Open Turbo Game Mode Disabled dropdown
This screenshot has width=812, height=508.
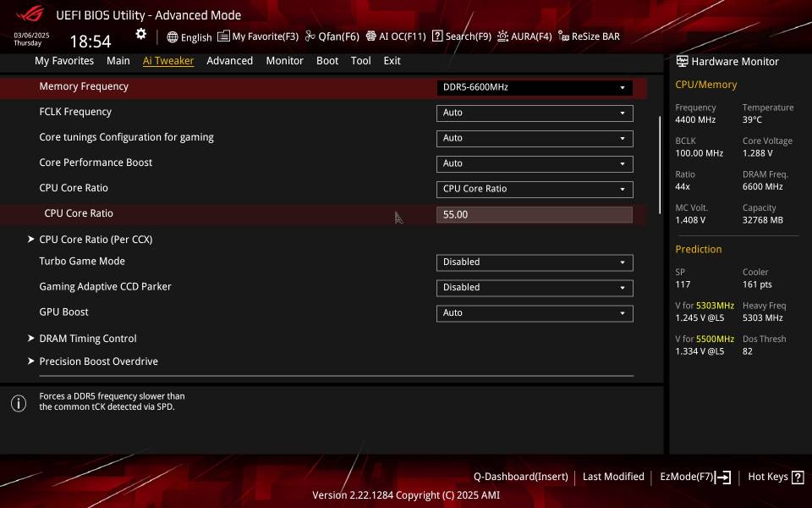coord(535,262)
